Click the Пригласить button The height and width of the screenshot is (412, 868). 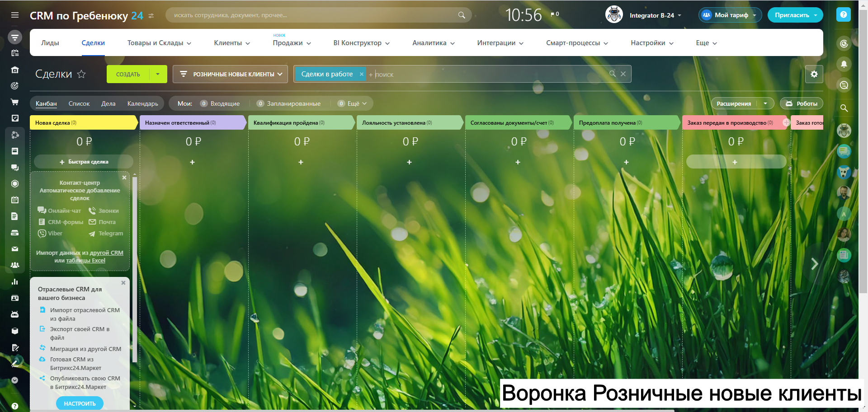795,15
